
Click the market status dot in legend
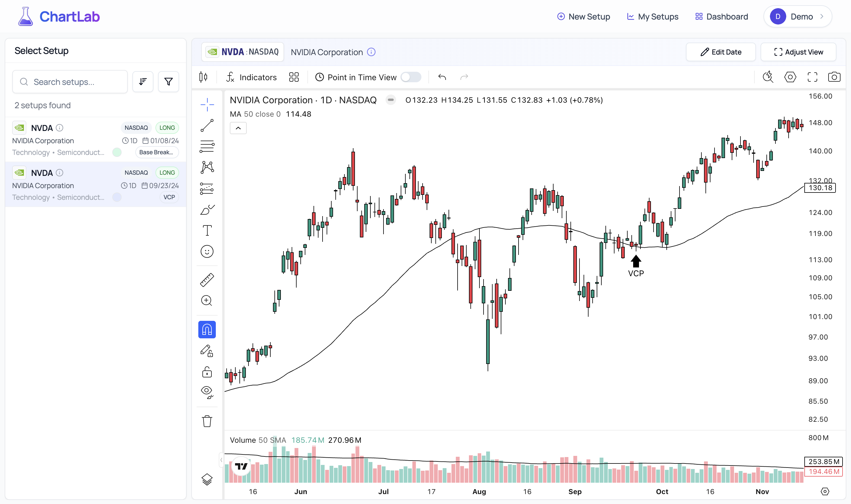coord(391,100)
